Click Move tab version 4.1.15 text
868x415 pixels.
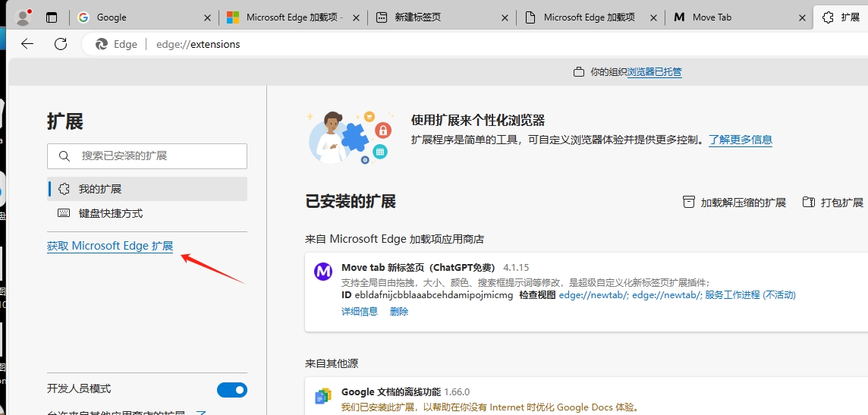tap(514, 268)
